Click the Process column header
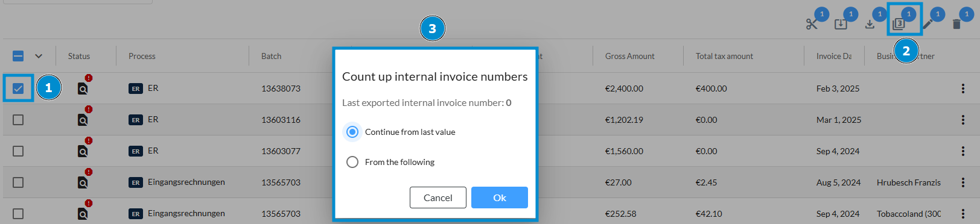Screen dimensions: 980x224 (142, 56)
